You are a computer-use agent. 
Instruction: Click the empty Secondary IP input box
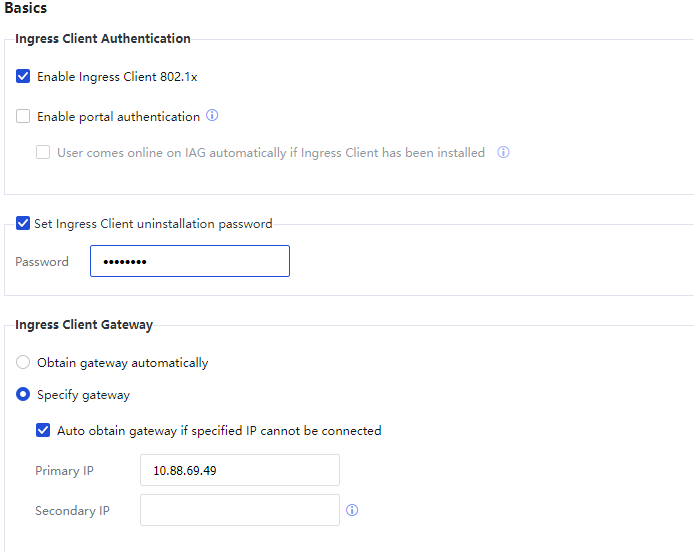coord(240,510)
